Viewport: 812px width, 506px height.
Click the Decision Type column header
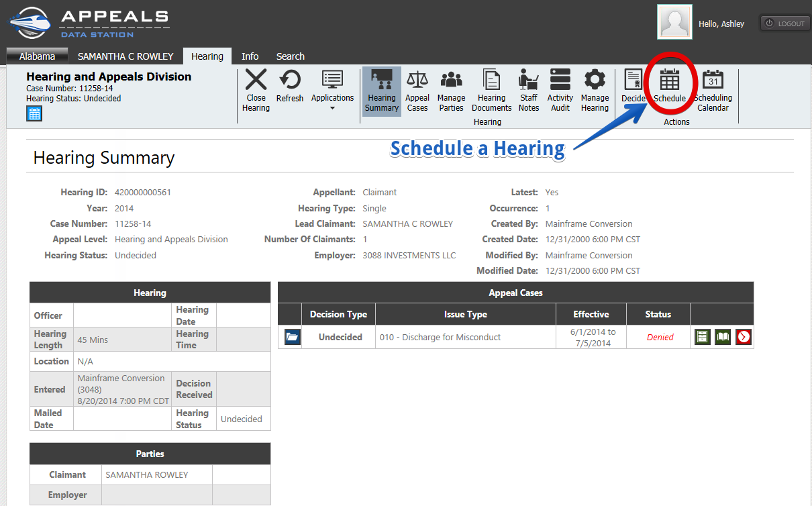pos(338,314)
